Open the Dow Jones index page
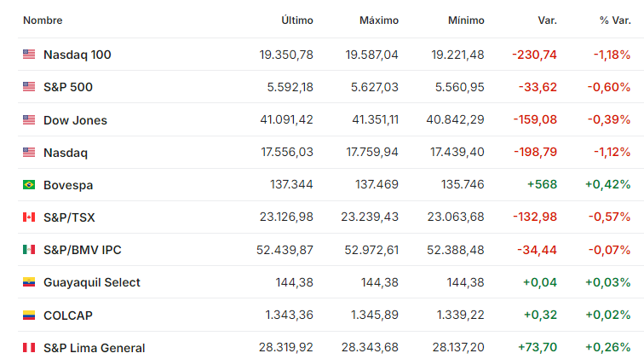The image size is (644, 359). (75, 120)
